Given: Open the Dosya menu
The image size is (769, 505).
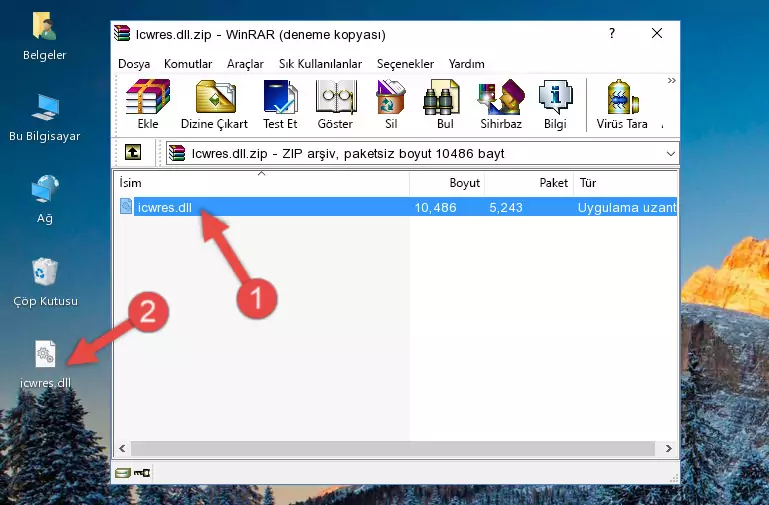Looking at the screenshot, I should pyautogui.click(x=134, y=64).
